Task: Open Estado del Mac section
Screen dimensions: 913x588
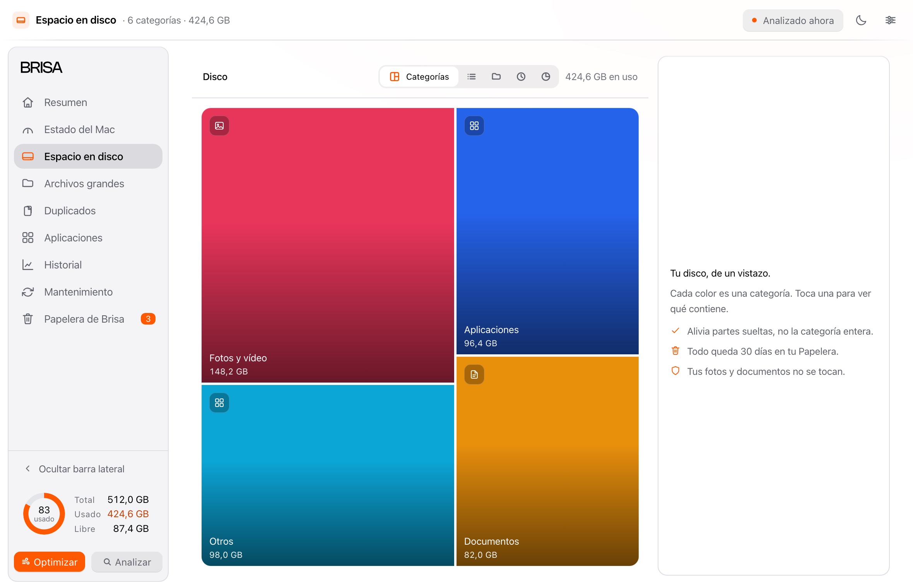Action: pos(88,130)
